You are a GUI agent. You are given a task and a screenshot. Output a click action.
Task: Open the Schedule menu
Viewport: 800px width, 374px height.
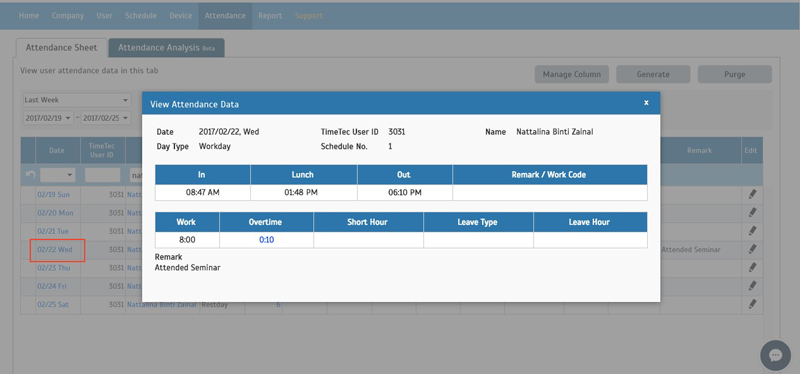pyautogui.click(x=141, y=16)
